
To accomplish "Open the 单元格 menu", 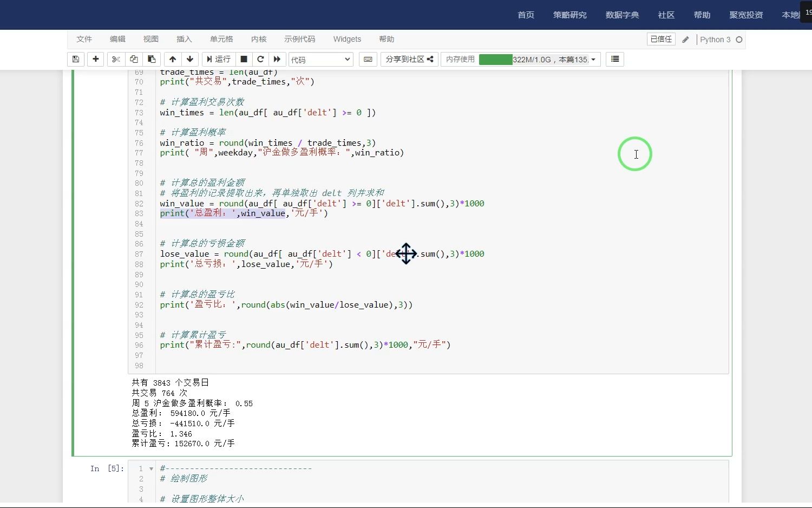I will 221,39.
